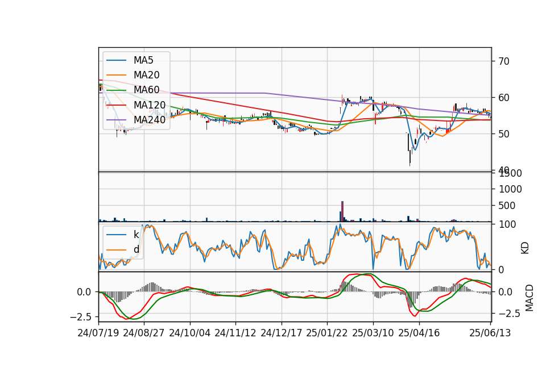Click the price axis value 60
546x392 pixels.
504,98
